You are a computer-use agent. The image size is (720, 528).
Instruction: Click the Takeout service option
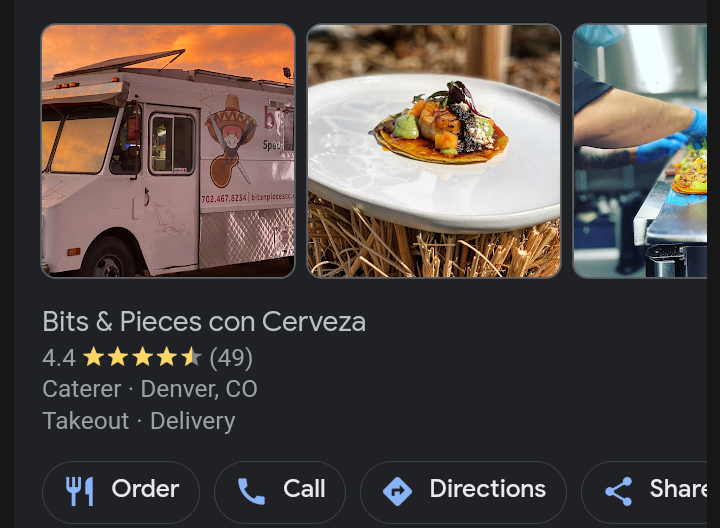coord(86,421)
